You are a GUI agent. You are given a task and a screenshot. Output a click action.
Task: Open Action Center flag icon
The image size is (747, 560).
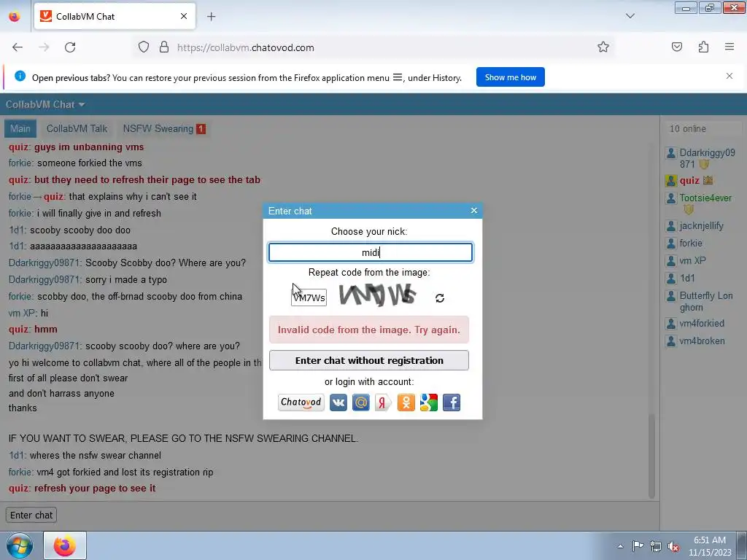638,546
